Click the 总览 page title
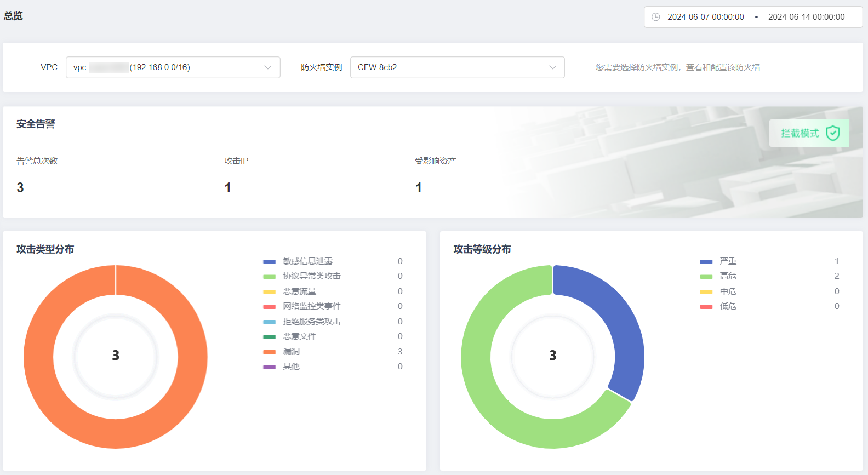The image size is (868, 475). pos(13,16)
